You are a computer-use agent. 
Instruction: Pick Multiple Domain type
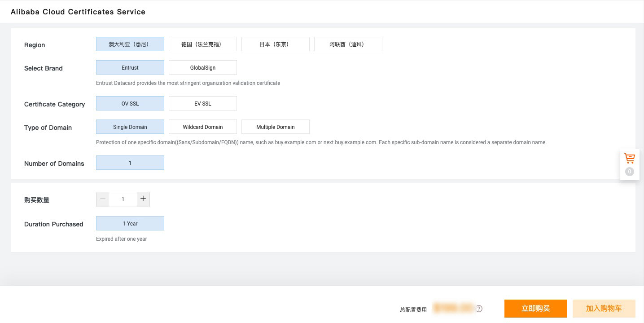(276, 127)
